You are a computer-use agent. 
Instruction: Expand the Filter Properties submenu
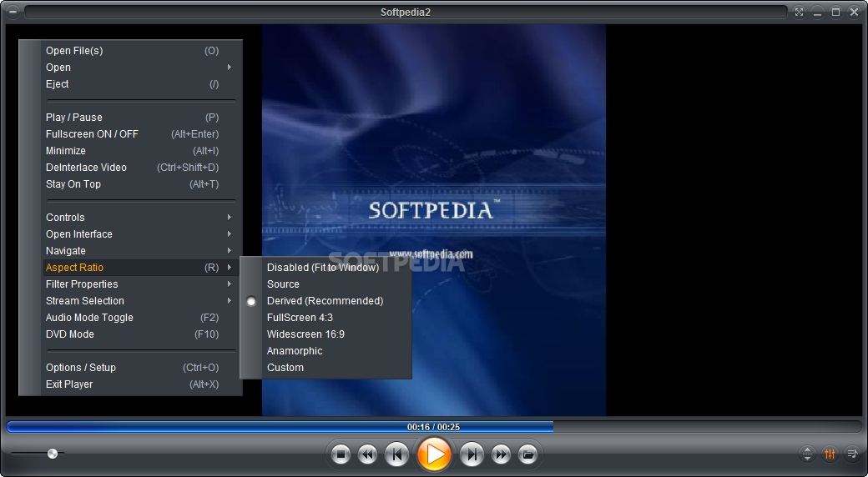point(141,284)
